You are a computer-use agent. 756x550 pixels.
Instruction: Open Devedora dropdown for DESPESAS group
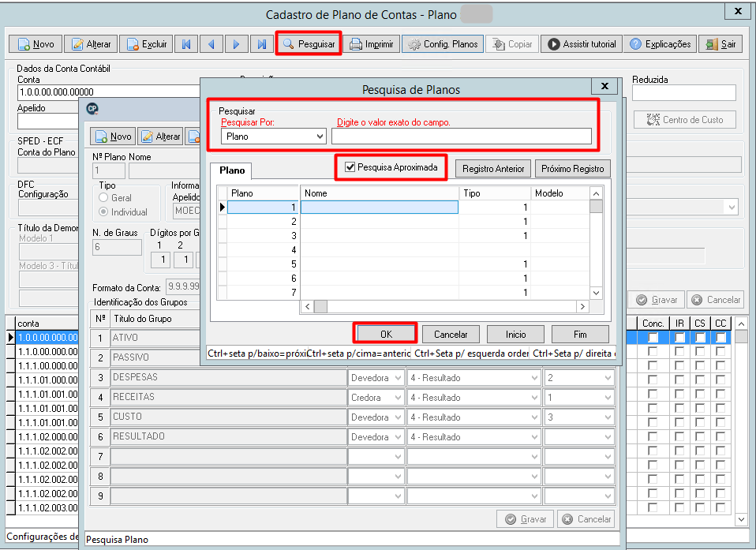tap(376, 378)
